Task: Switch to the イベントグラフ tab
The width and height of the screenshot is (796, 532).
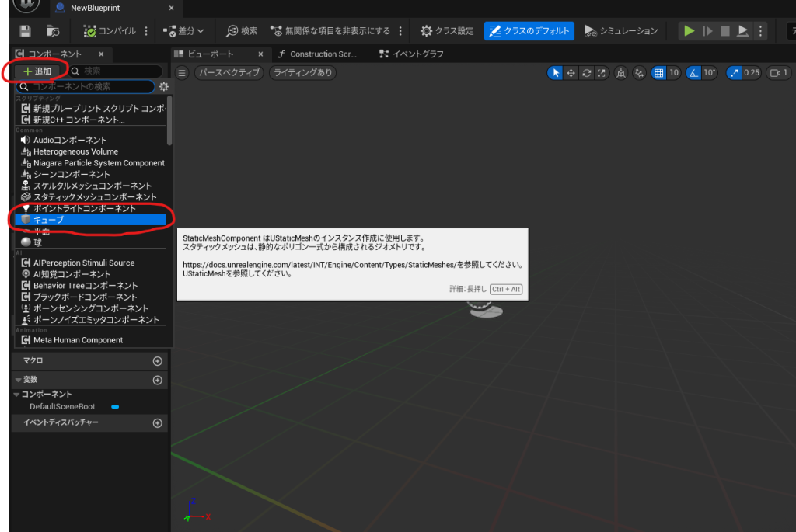Action: click(x=406, y=54)
